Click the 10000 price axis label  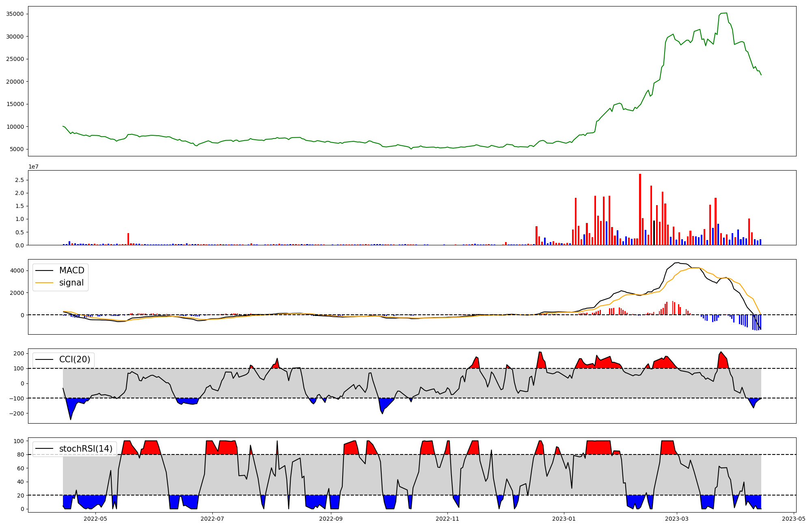15,127
